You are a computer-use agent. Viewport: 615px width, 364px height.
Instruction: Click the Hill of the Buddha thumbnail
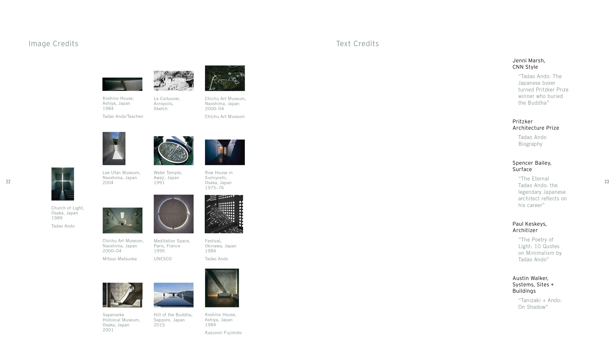coord(174,295)
